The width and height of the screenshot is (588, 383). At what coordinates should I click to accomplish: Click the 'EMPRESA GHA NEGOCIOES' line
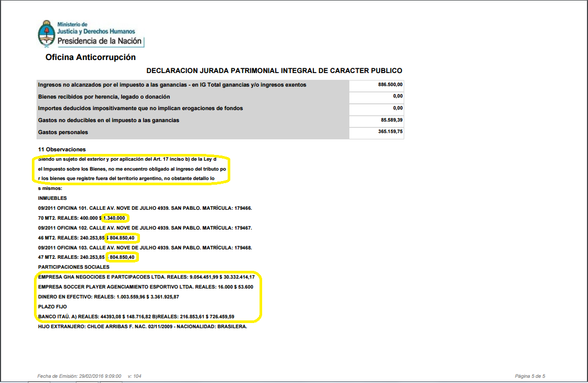pos(146,277)
